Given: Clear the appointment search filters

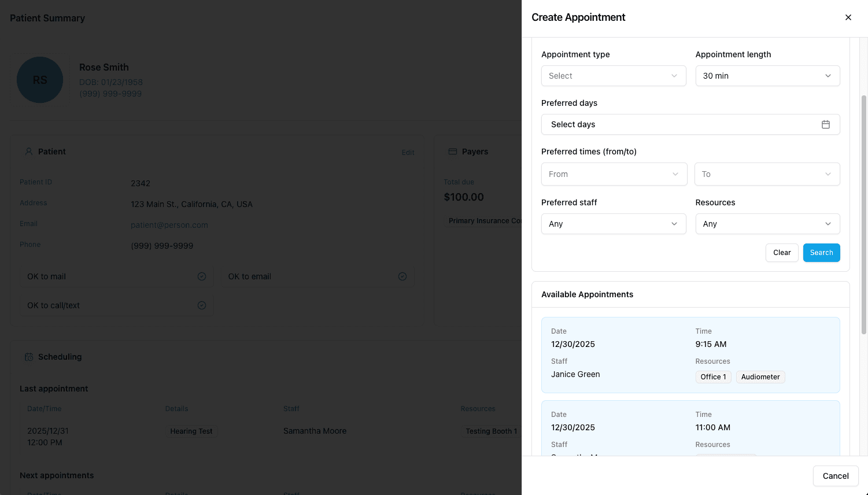Looking at the screenshot, I should click(x=781, y=253).
